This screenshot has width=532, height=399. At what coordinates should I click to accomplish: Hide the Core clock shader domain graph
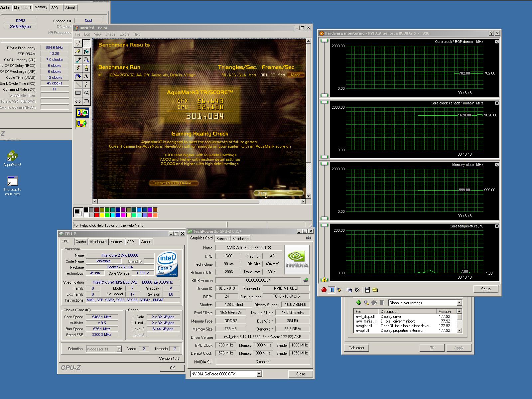click(x=497, y=103)
